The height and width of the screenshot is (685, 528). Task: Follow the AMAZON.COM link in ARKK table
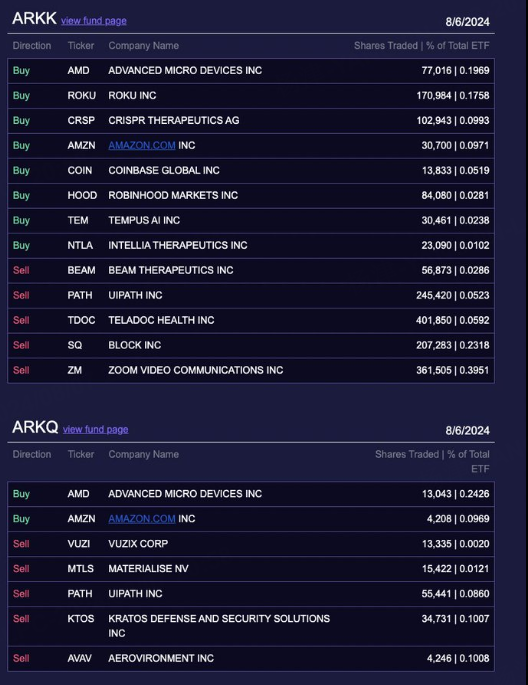point(142,145)
